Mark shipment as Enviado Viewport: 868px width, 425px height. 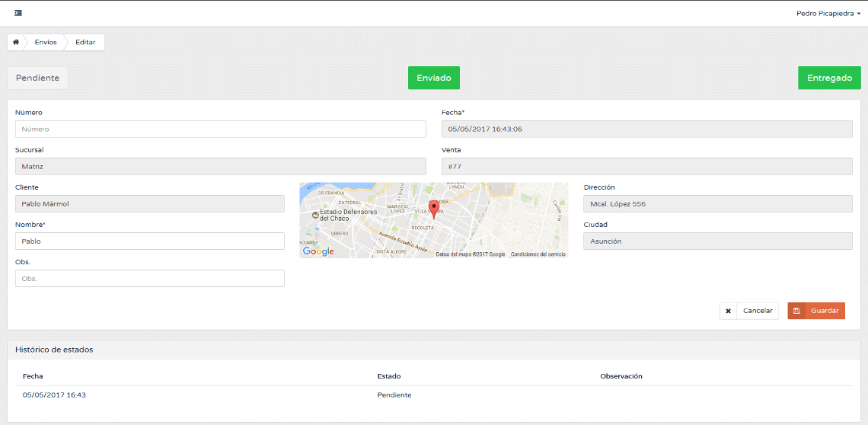[433, 78]
